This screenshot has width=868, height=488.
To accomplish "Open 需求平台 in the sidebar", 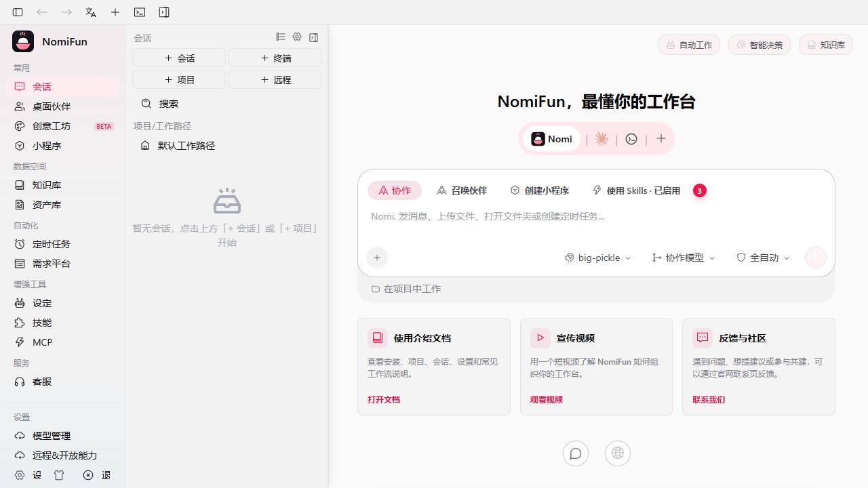I will 62,264.
